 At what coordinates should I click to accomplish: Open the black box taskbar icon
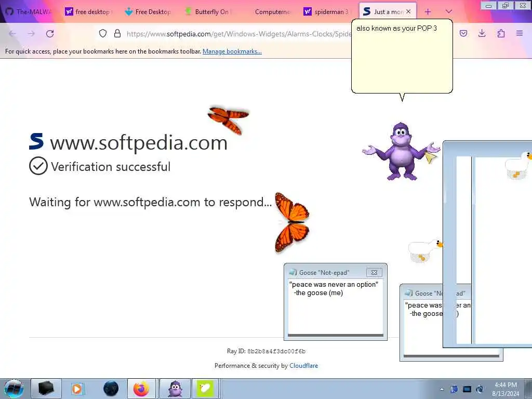tap(46, 389)
